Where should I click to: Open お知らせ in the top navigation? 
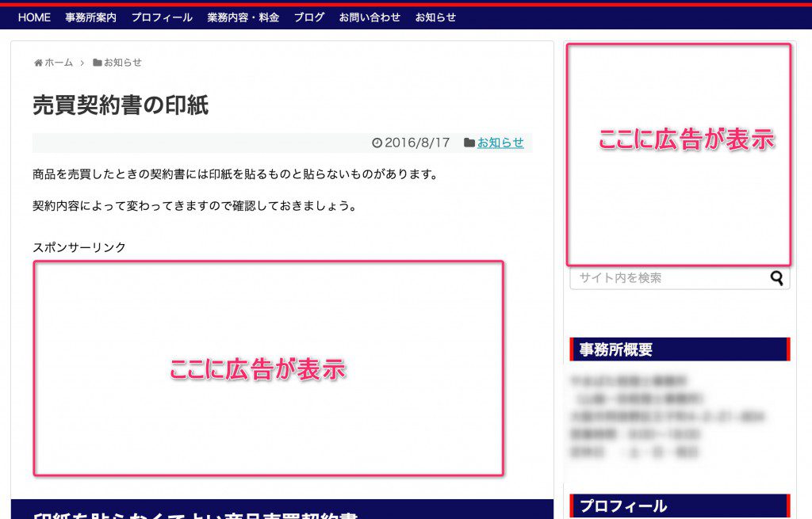tap(435, 17)
